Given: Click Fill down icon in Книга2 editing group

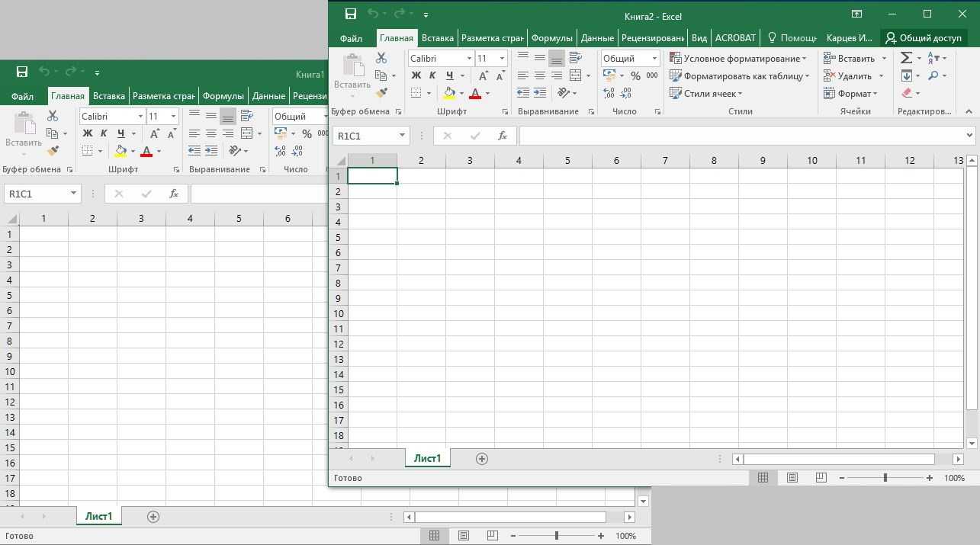Looking at the screenshot, I should click(x=906, y=75).
